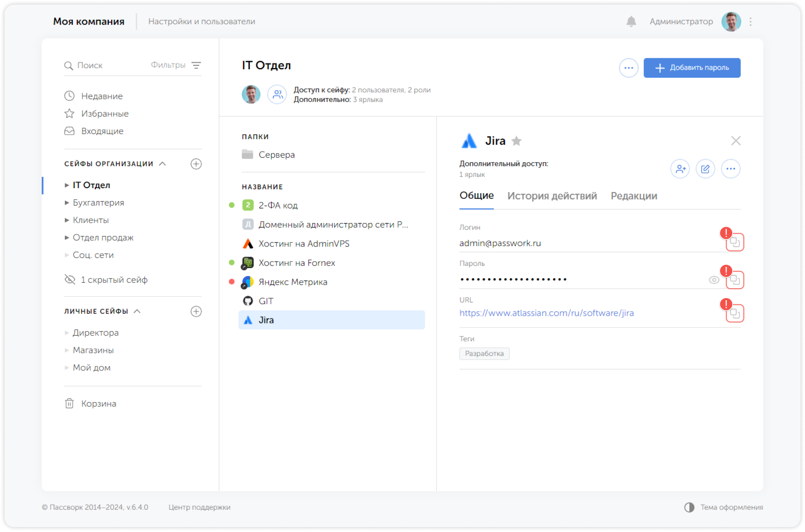Image resolution: width=805 pixels, height=532 pixels.
Task: Expand the Бухгалтерия vault tree
Action: click(x=67, y=203)
